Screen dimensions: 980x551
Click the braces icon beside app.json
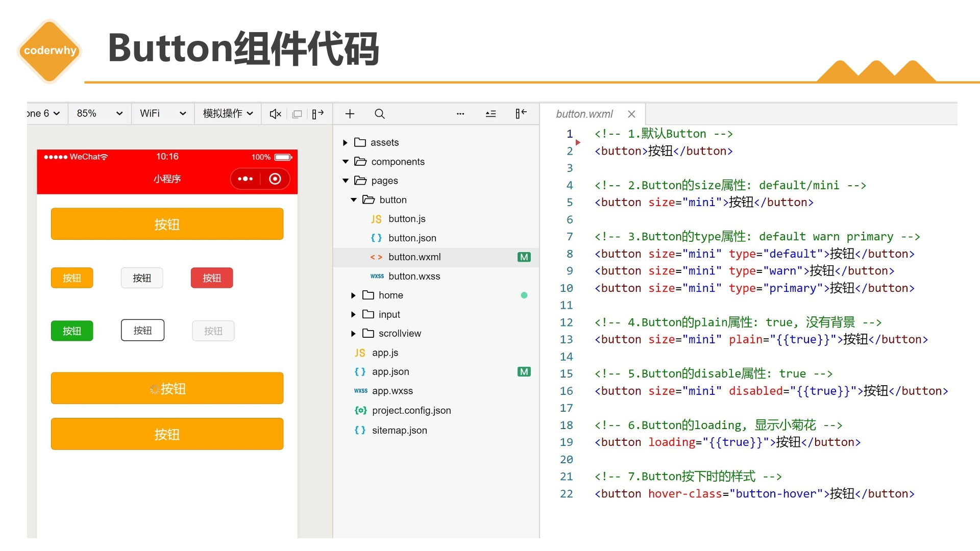(x=360, y=372)
